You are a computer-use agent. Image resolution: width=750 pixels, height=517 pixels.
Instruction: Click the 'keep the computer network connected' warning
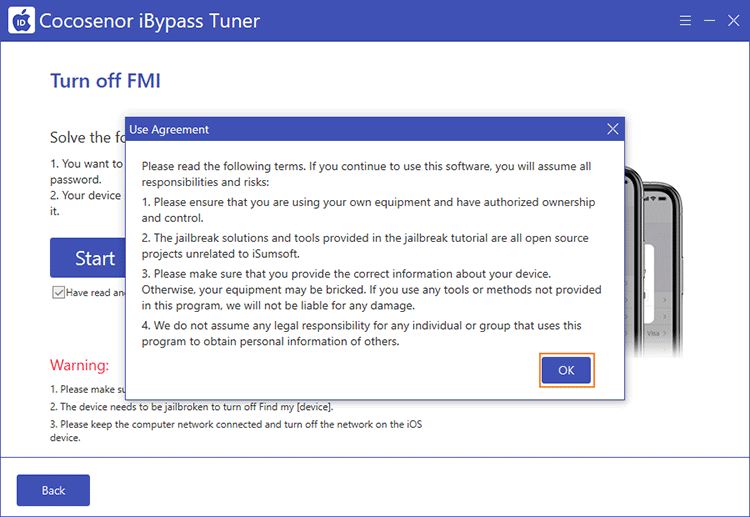[x=236, y=430]
